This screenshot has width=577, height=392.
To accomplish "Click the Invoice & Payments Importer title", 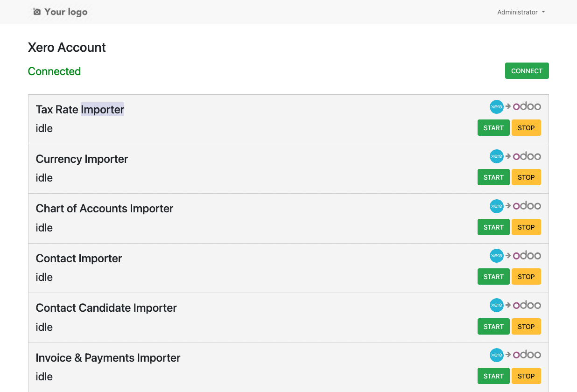I will tap(108, 358).
